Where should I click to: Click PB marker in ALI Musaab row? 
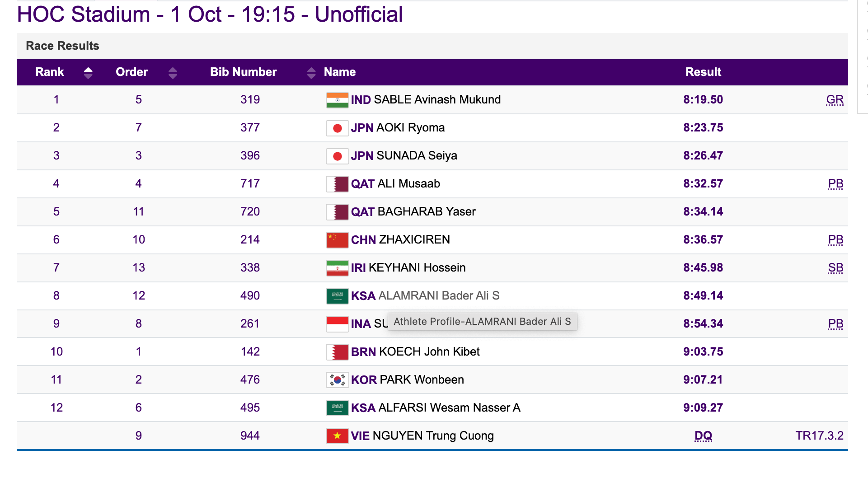(x=835, y=183)
